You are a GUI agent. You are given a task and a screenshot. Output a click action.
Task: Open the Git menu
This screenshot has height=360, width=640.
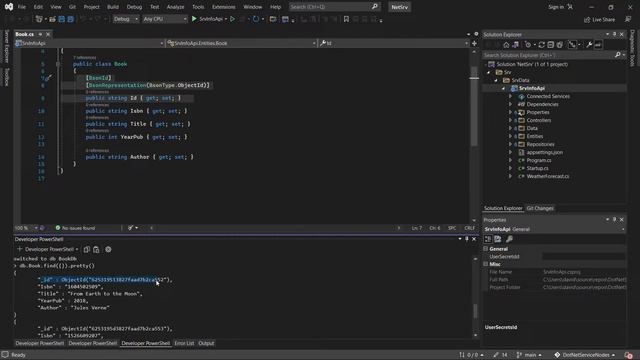72,7
